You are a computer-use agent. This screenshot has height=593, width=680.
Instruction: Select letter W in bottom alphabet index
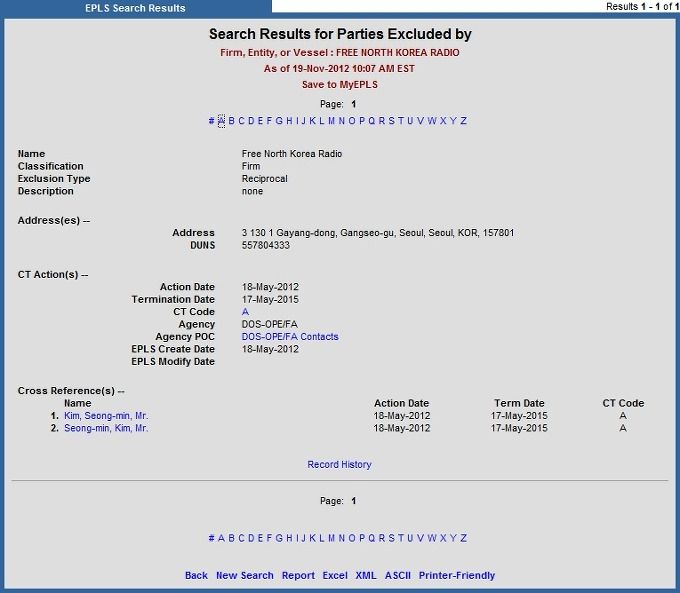coord(432,538)
